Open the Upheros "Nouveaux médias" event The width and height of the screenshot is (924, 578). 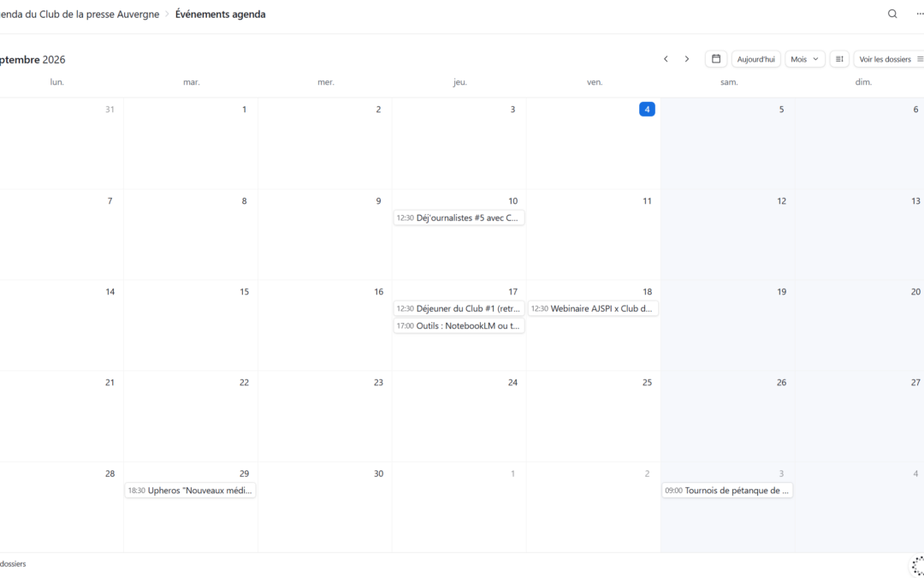190,490
